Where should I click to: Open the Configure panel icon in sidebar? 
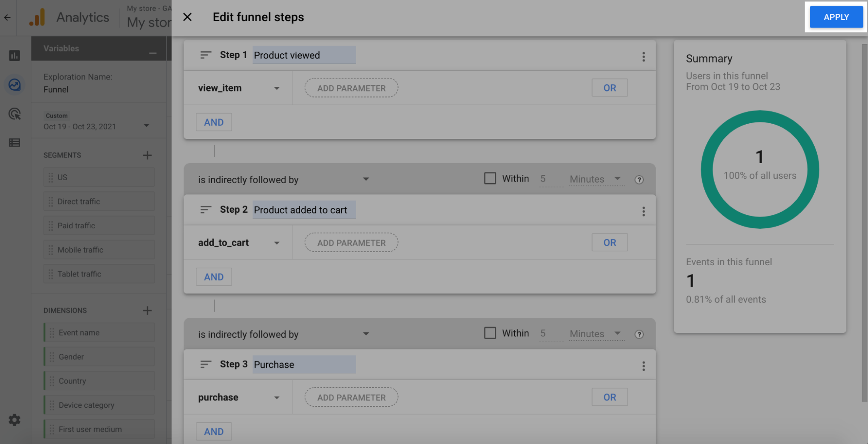click(14, 142)
